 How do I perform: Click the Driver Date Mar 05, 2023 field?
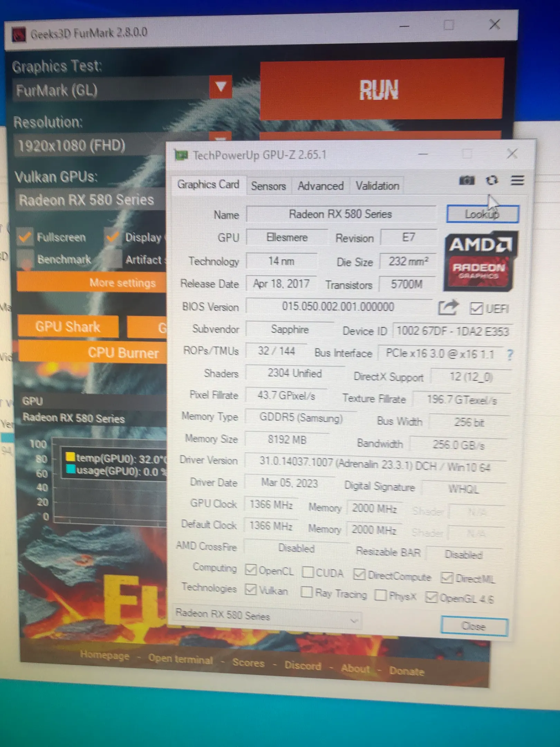290,483
